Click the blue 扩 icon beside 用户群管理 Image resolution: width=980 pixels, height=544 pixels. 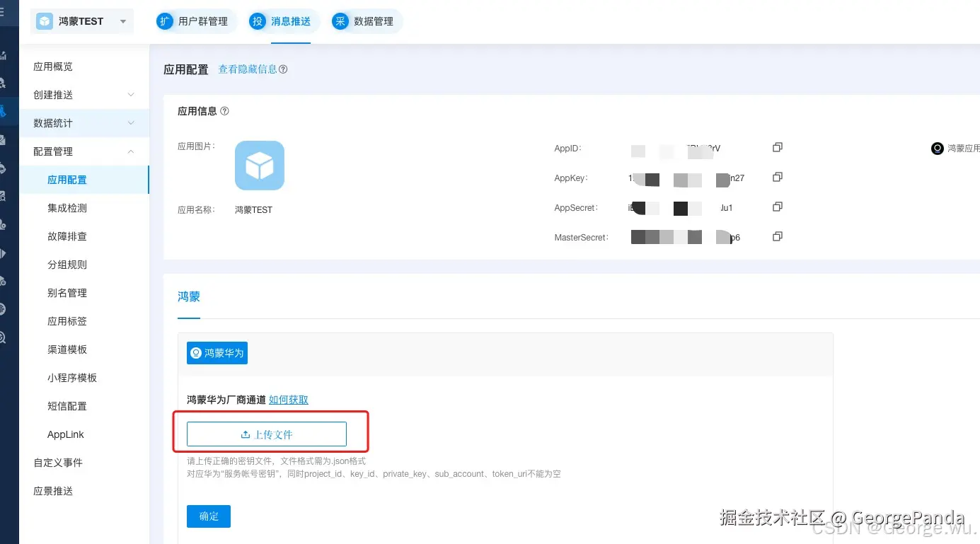(164, 21)
